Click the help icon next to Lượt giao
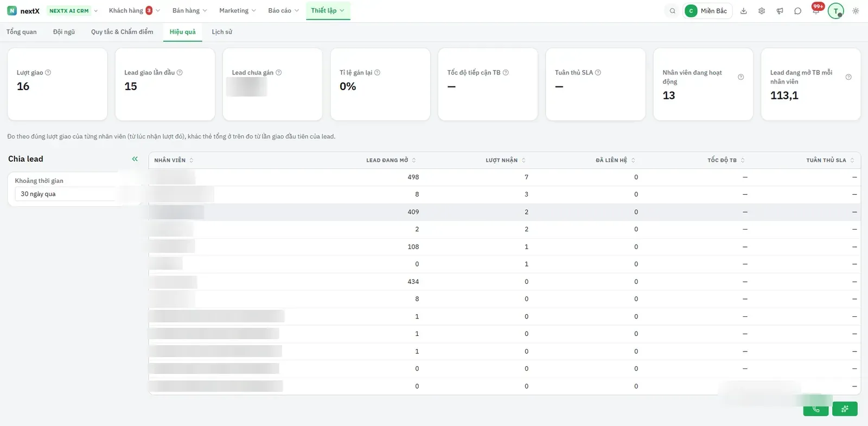 (x=48, y=73)
